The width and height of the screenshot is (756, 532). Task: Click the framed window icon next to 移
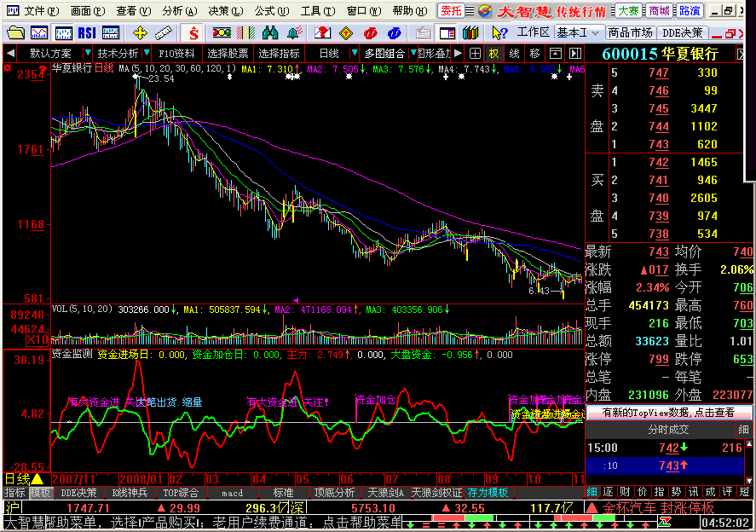[556, 54]
